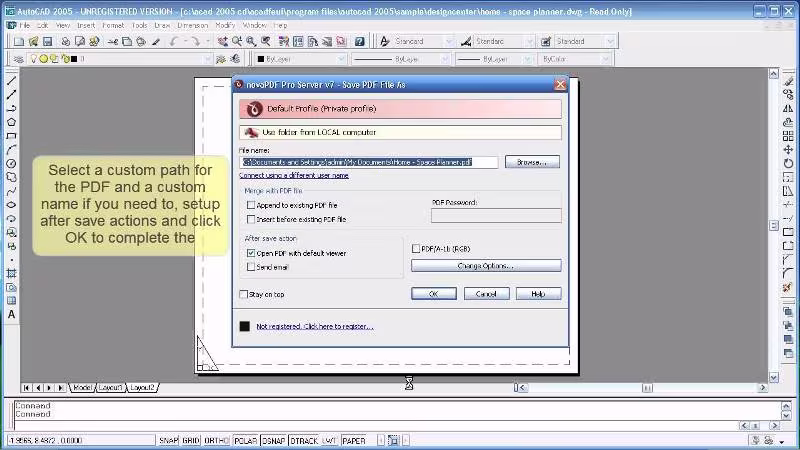Select the Arc tool in Draw toolbar
This screenshot has height=450, width=800.
click(11, 149)
